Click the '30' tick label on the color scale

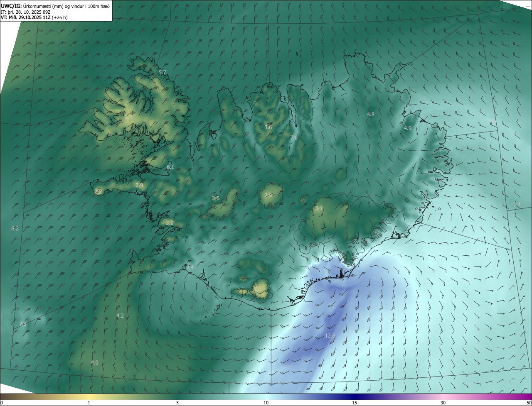443,403
